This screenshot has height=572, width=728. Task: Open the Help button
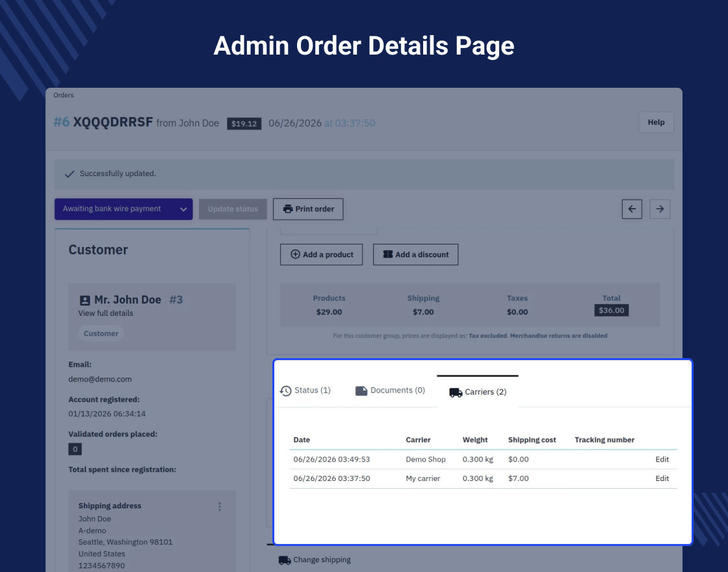[x=656, y=122]
